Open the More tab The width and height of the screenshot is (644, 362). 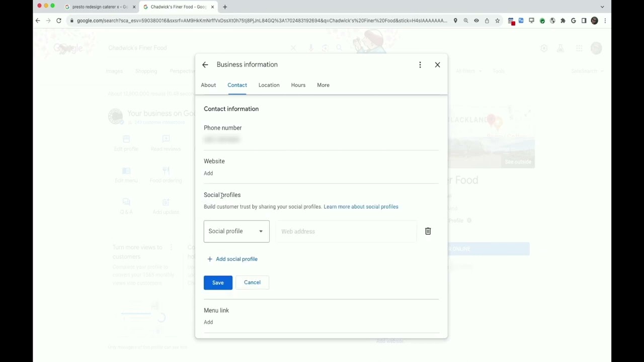click(323, 85)
